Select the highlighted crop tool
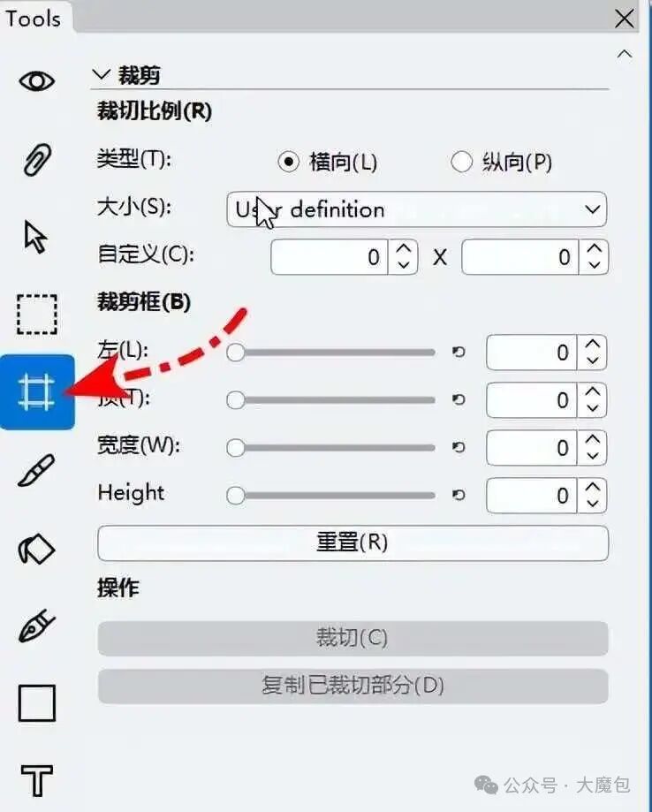652x812 pixels. click(x=37, y=392)
